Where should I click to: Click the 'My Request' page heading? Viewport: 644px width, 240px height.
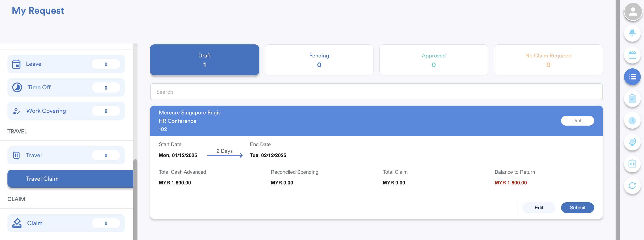click(38, 10)
